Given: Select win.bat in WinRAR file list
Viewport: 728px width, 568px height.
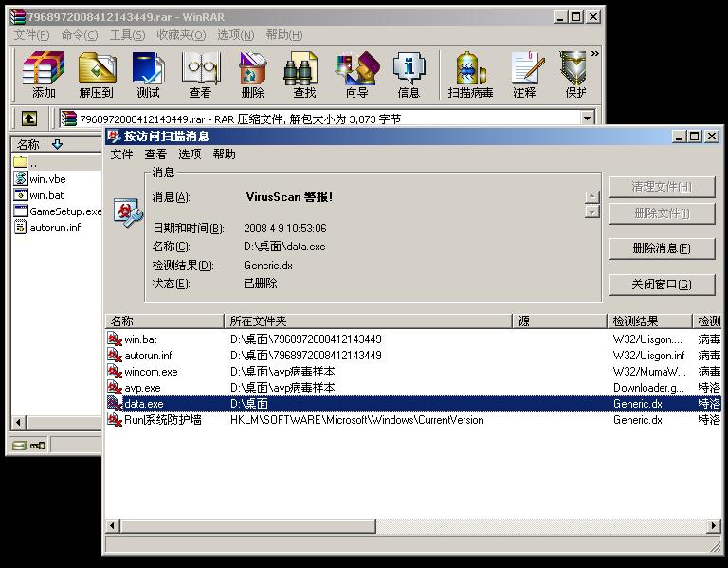Looking at the screenshot, I should click(x=39, y=195).
